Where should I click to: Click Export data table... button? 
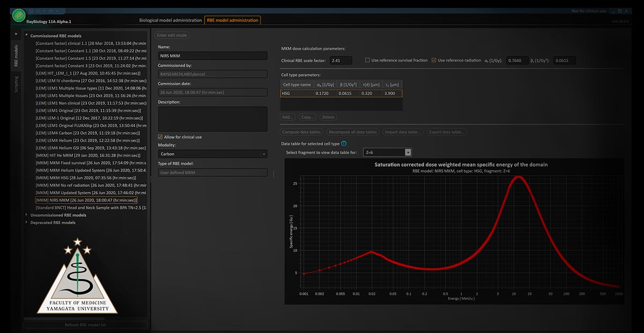[x=445, y=132]
